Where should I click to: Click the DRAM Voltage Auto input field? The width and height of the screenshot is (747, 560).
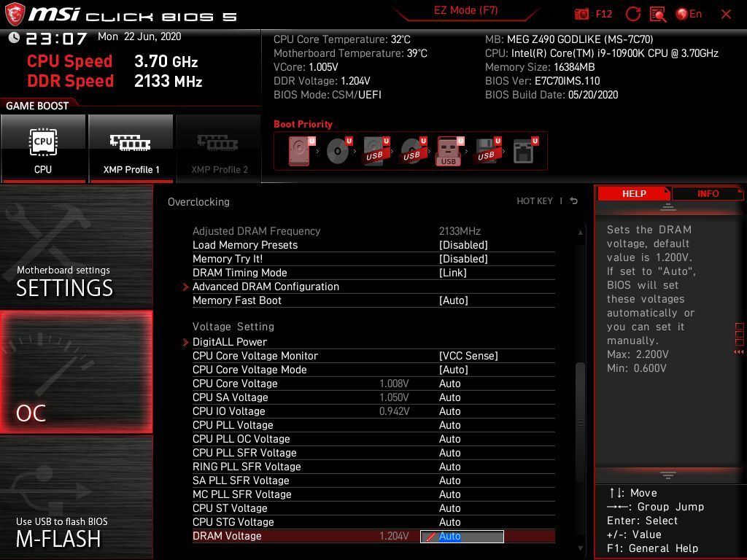click(462, 536)
